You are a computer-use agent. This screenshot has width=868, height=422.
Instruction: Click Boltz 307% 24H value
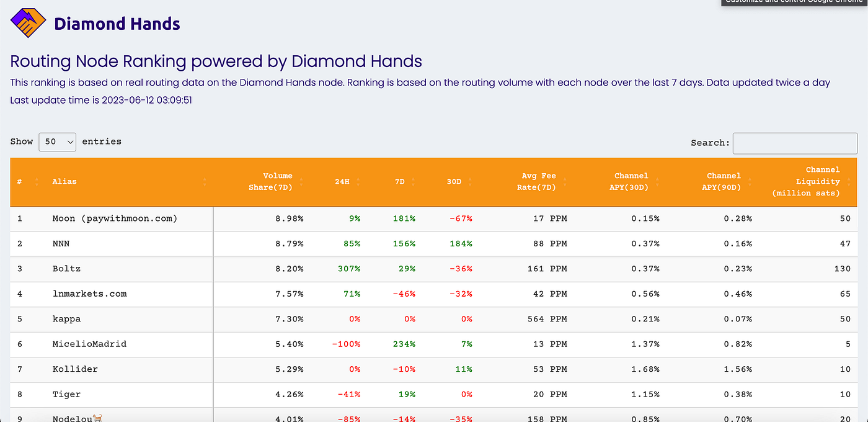point(349,269)
